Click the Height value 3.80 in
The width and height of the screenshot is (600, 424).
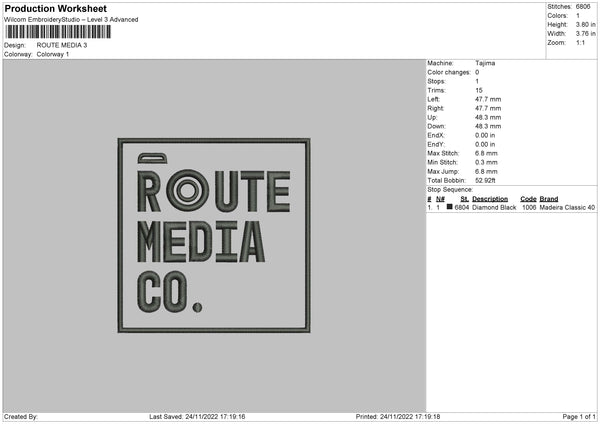(x=585, y=24)
